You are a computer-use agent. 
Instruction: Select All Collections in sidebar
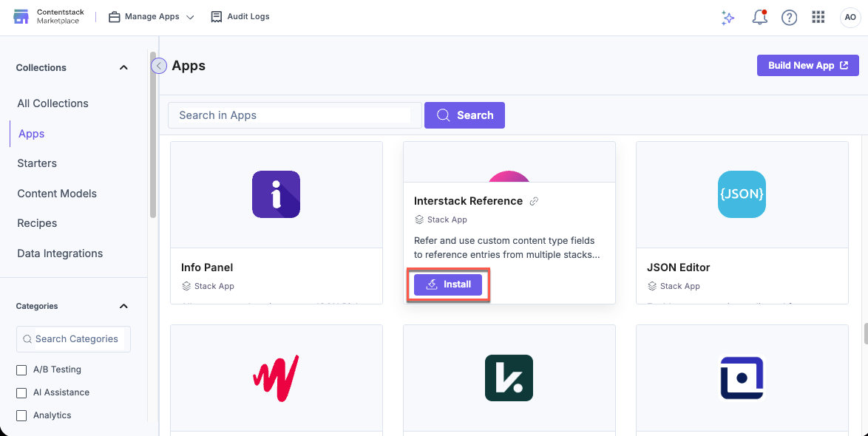point(52,103)
